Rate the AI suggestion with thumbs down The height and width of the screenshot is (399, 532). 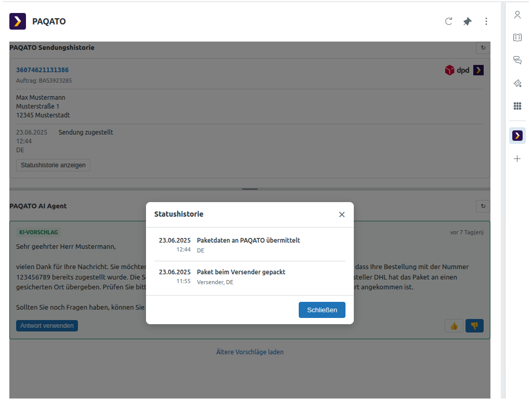tap(474, 326)
